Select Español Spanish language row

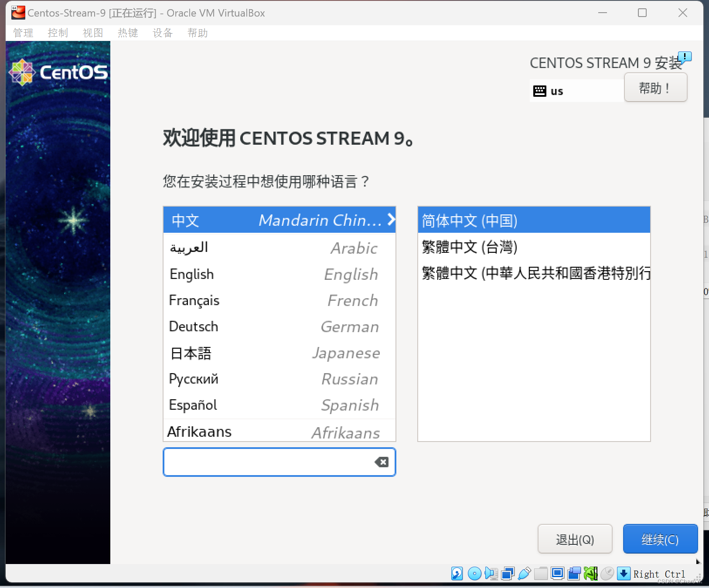pyautogui.click(x=280, y=405)
